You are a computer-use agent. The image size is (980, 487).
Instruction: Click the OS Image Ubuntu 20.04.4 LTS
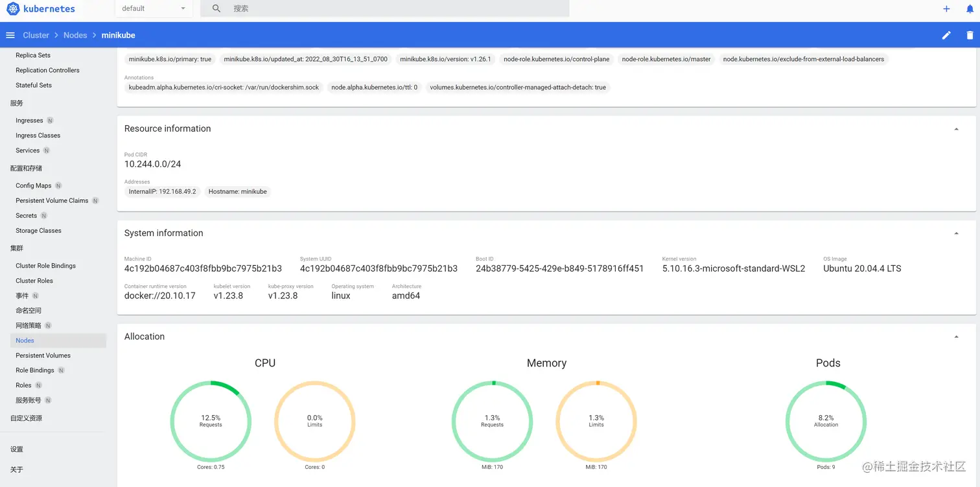pyautogui.click(x=862, y=268)
